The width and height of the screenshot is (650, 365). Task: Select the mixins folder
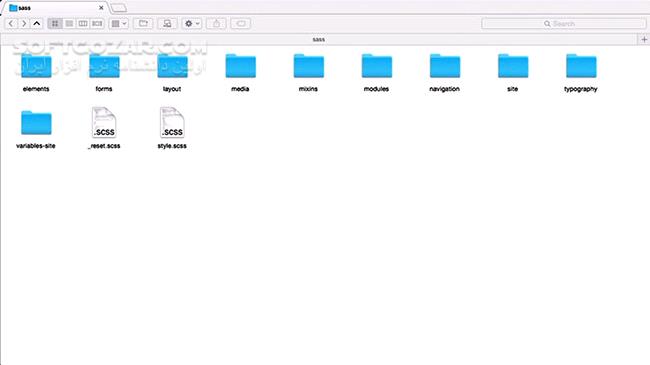(308, 72)
